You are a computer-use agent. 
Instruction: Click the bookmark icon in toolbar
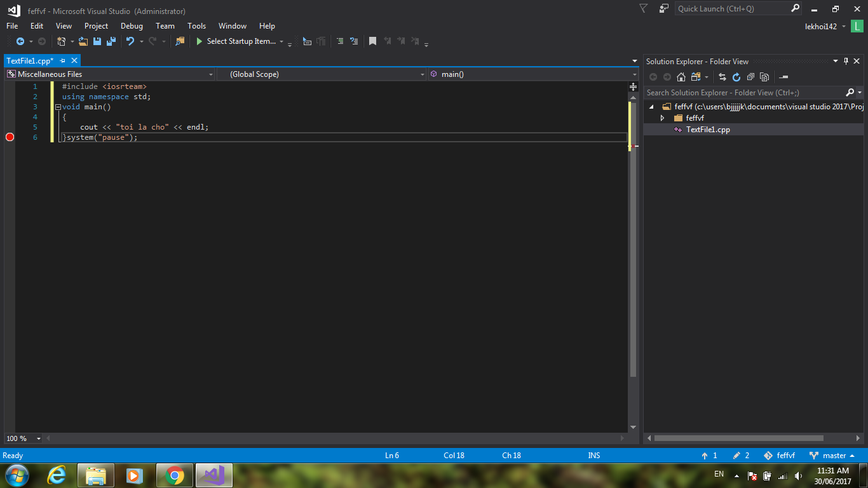372,41
